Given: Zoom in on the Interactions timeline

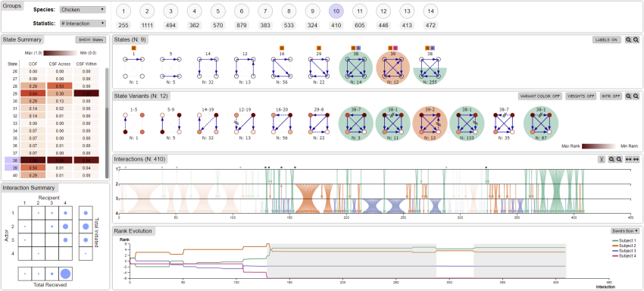Looking at the screenshot, I should (x=611, y=159).
